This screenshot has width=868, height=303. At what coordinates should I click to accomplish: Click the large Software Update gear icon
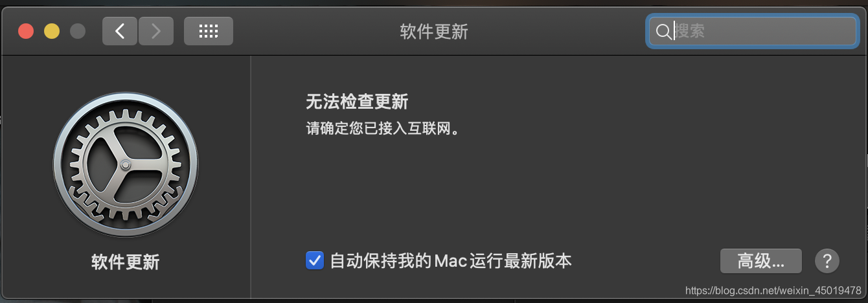coord(126,164)
